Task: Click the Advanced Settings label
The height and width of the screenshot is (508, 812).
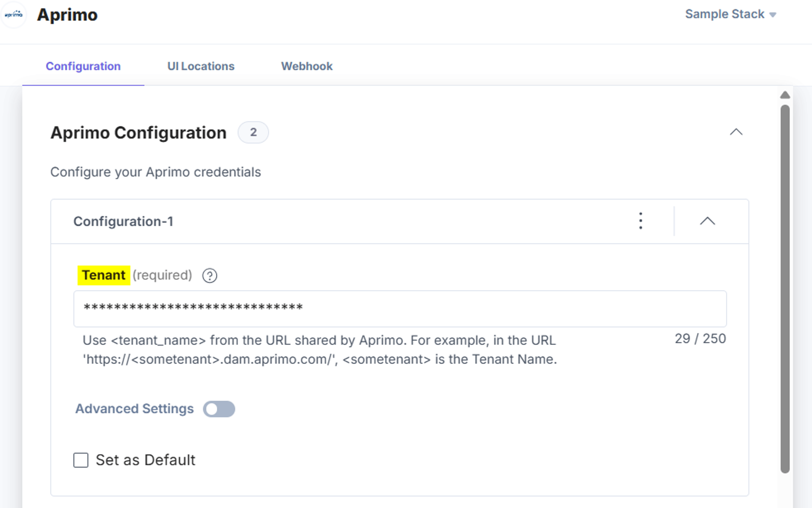Action: 134,409
